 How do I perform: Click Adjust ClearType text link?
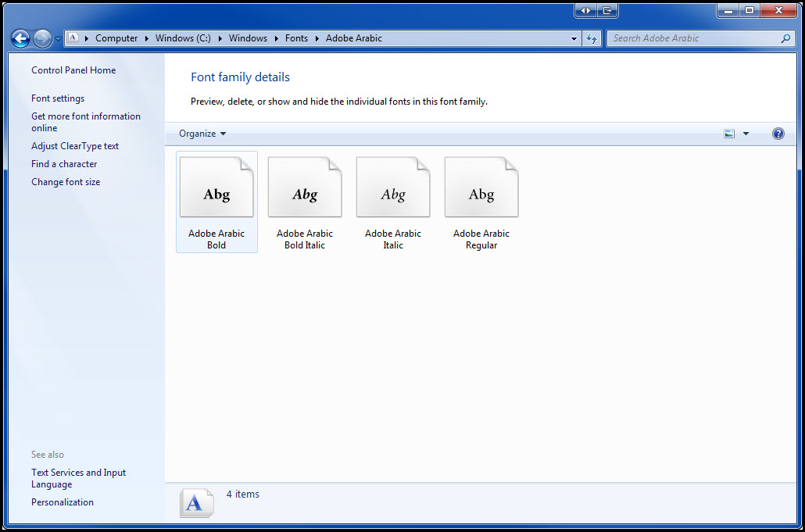tap(75, 146)
